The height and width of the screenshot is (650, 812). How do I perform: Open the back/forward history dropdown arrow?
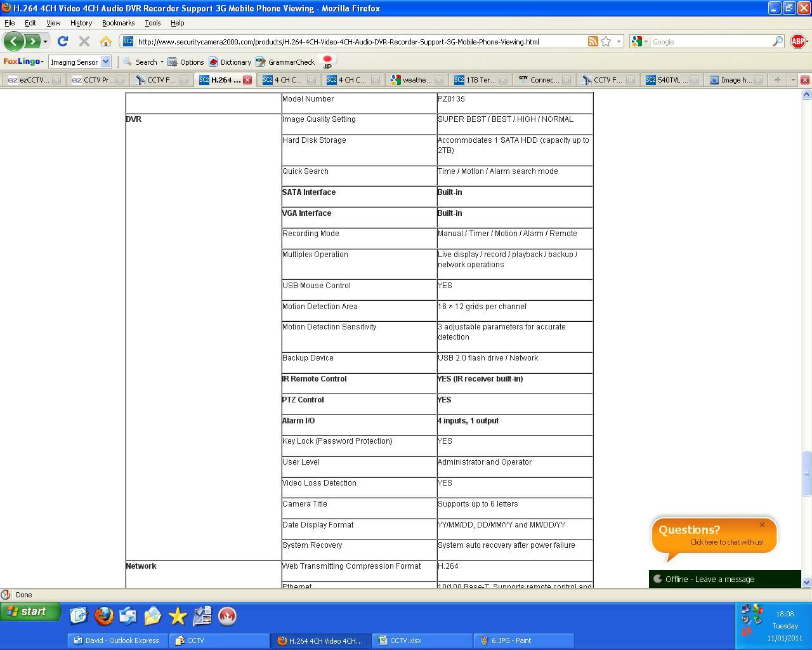(45, 42)
